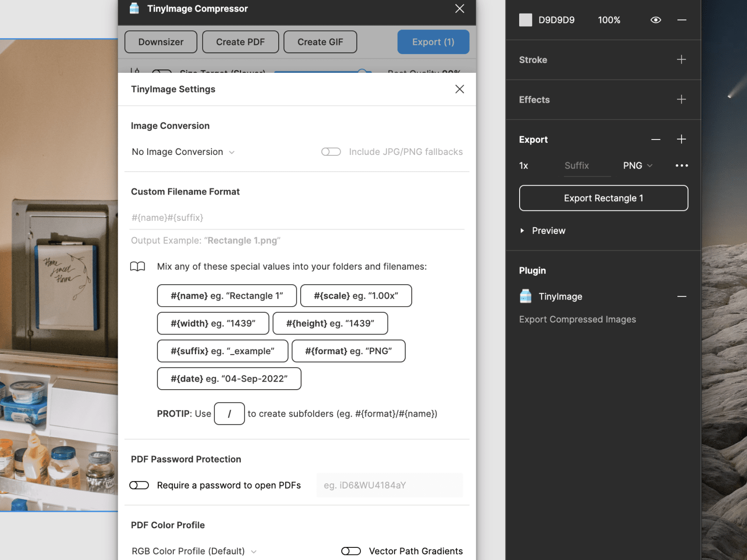This screenshot has width=747, height=560.
Task: Toggle Require a password to open PDFs
Action: pos(139,485)
